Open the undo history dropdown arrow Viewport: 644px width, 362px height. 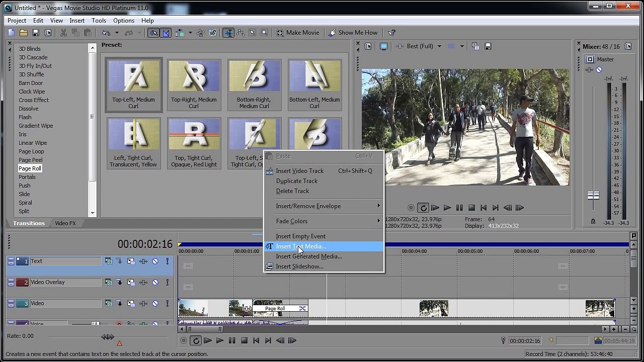pyautogui.click(x=117, y=33)
